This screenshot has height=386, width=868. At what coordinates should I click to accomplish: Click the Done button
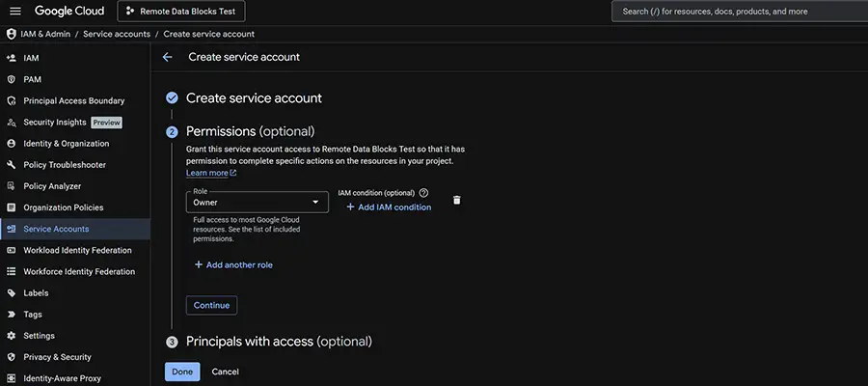(x=182, y=372)
